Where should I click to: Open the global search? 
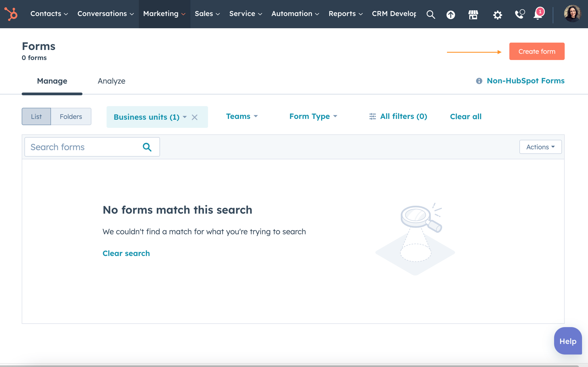431,14
